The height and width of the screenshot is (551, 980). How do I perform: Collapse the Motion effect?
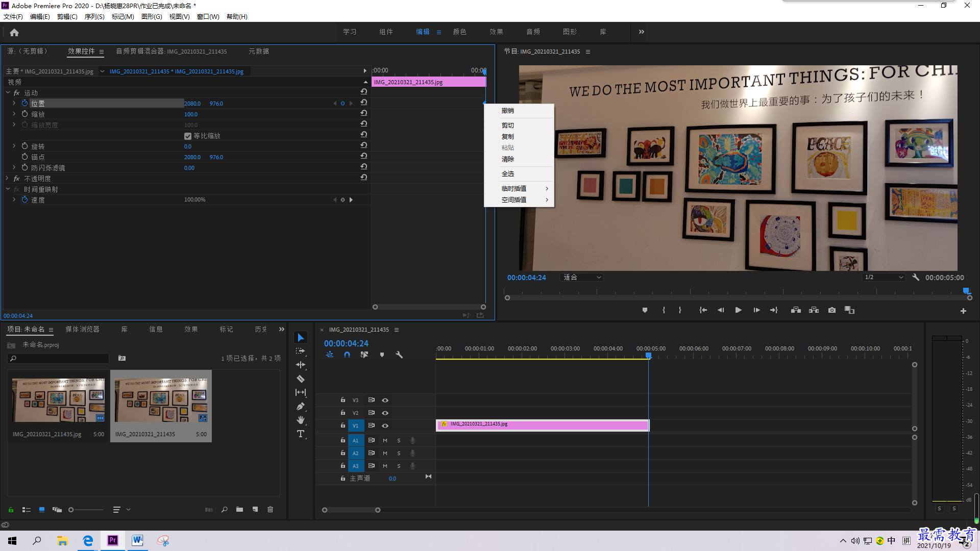tap(8, 92)
